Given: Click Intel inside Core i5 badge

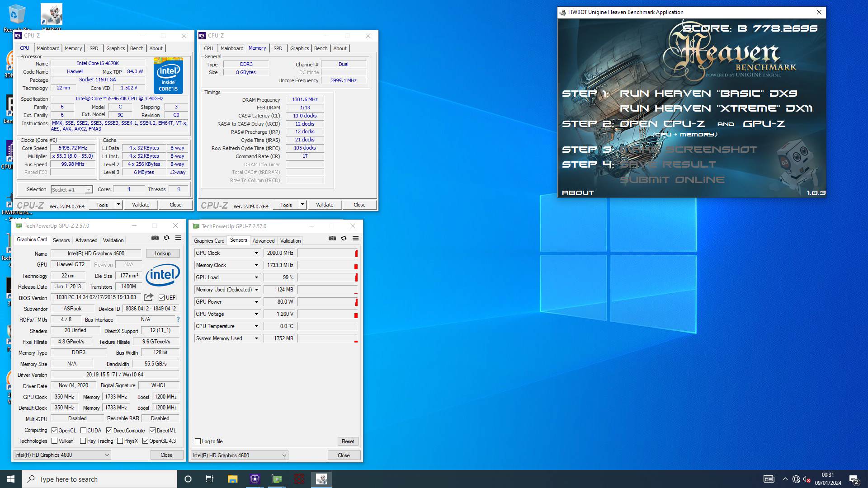Looking at the screenshot, I should [168, 75].
